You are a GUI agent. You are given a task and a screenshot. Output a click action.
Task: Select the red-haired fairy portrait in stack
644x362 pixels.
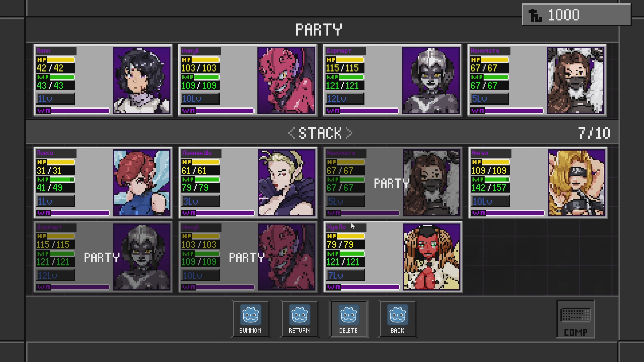coord(141,183)
